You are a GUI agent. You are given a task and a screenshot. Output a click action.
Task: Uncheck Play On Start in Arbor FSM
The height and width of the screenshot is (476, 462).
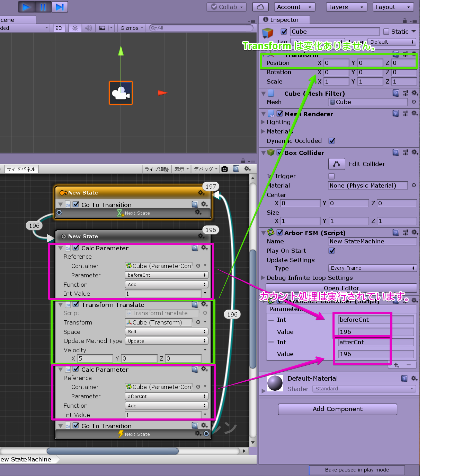(331, 251)
